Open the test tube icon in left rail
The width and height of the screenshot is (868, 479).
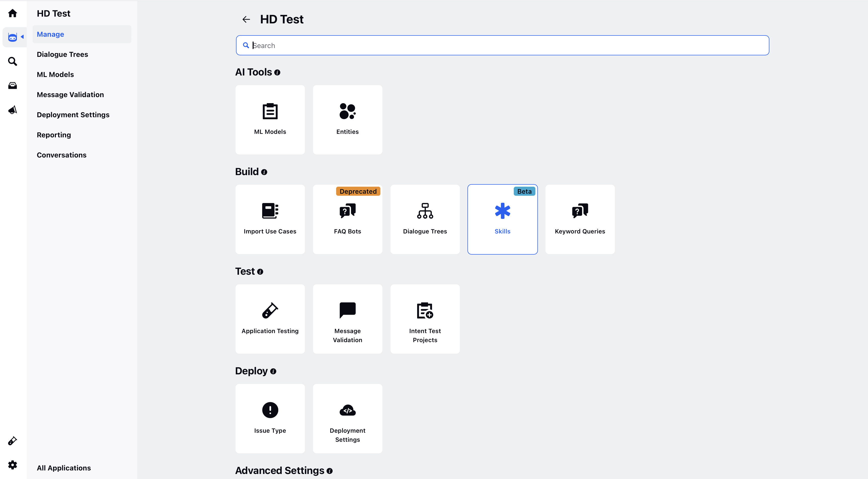click(13, 441)
